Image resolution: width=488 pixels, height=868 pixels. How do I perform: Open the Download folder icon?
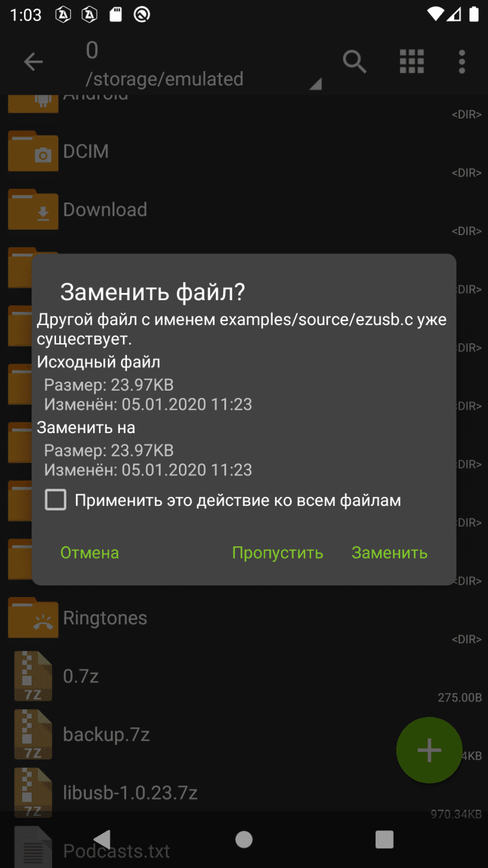pos(33,210)
